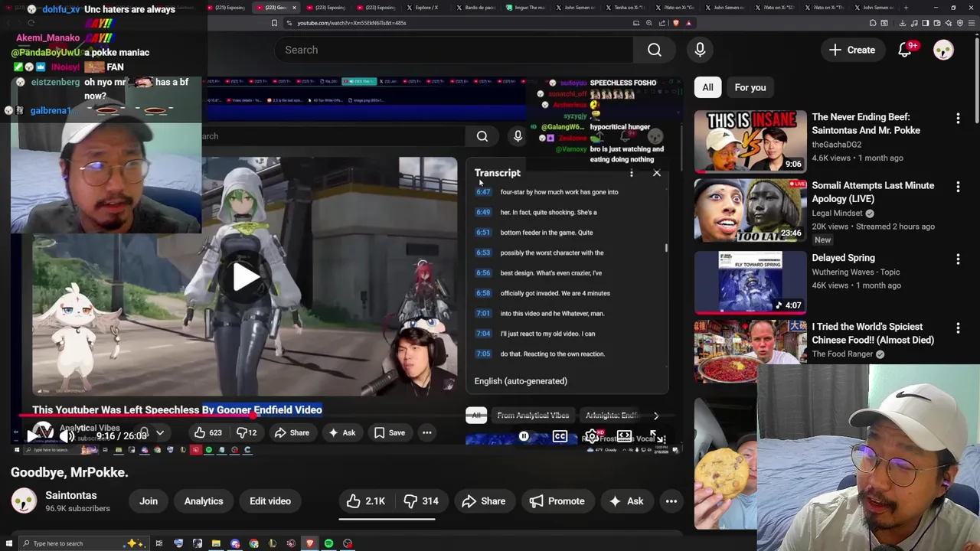
Task: Open options menu for Somali Attempts Last Minute Apology
Action: (958, 186)
